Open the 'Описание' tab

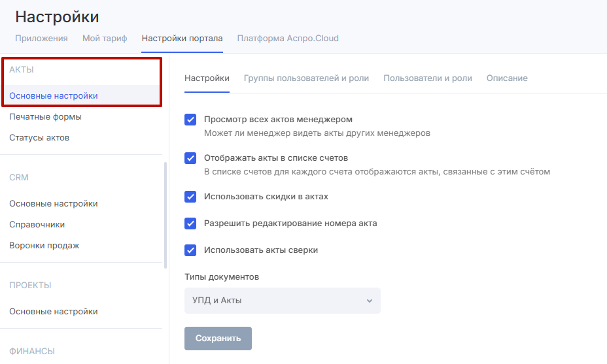coord(506,78)
